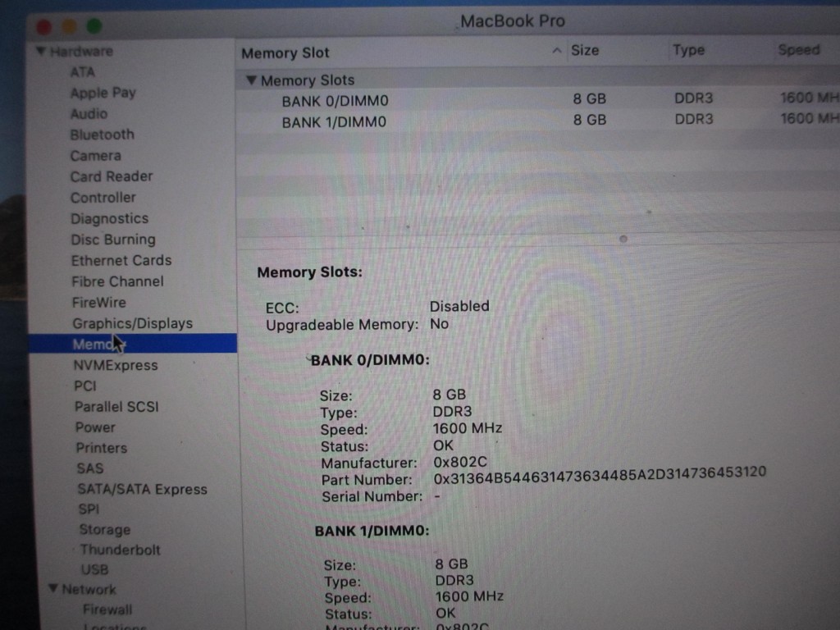Click the Type column header
Viewport: 840px width, 630px height.
[688, 50]
